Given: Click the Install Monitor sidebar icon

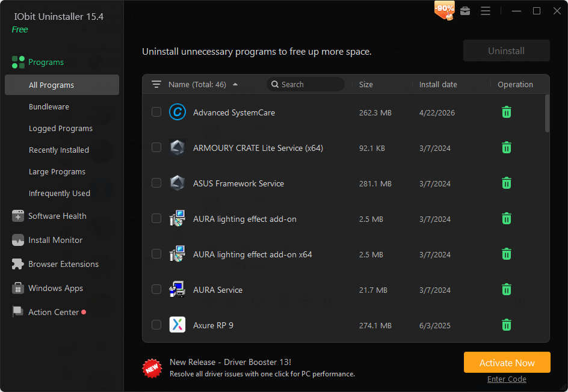Looking at the screenshot, I should [18, 240].
